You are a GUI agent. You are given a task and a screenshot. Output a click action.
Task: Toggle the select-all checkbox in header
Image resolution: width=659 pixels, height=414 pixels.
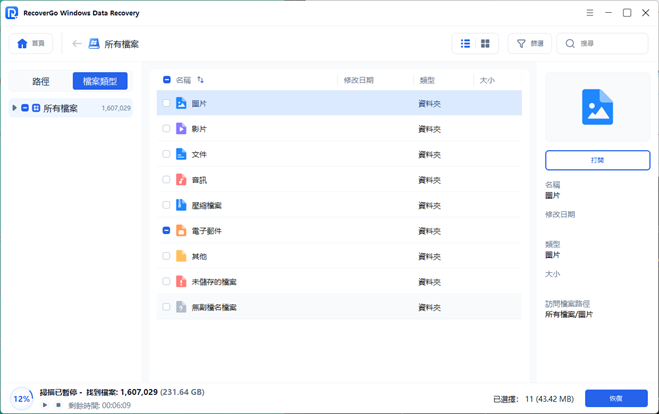167,79
